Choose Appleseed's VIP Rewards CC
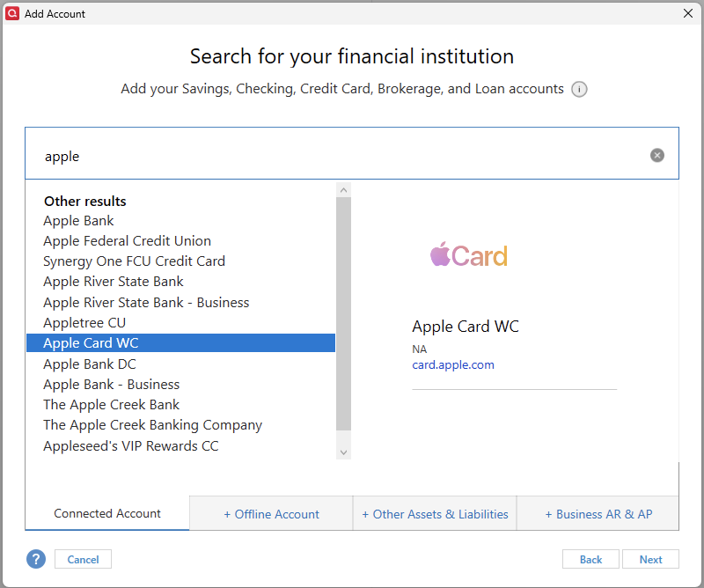Screen dimensions: 704x588 (x=180, y=445)
